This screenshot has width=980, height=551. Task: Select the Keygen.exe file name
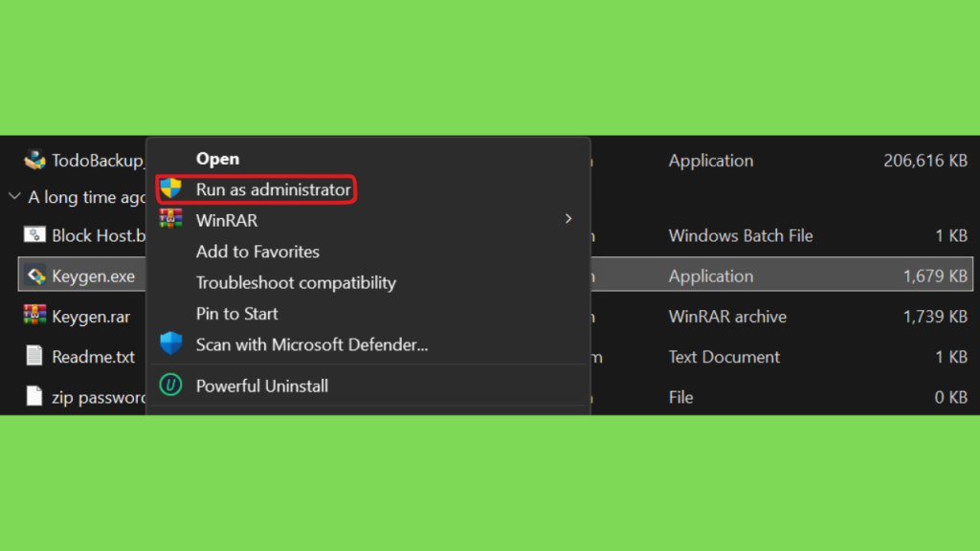point(93,276)
